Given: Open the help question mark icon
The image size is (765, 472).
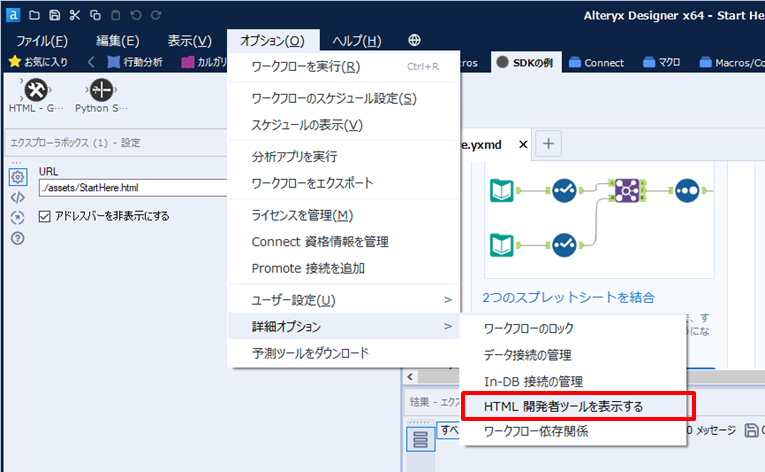Looking at the screenshot, I should pos(18,238).
